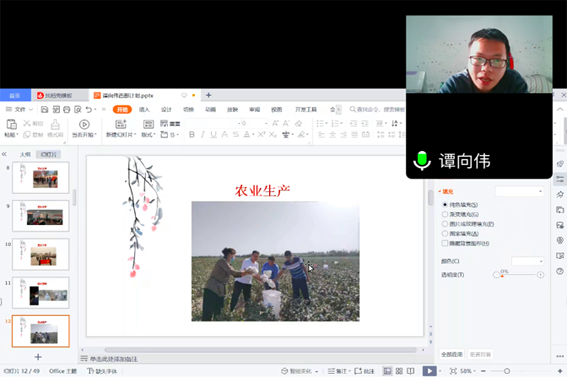The height and width of the screenshot is (377, 567).
Task: Expand the fill preset dropdown at top
Action: pos(519,191)
